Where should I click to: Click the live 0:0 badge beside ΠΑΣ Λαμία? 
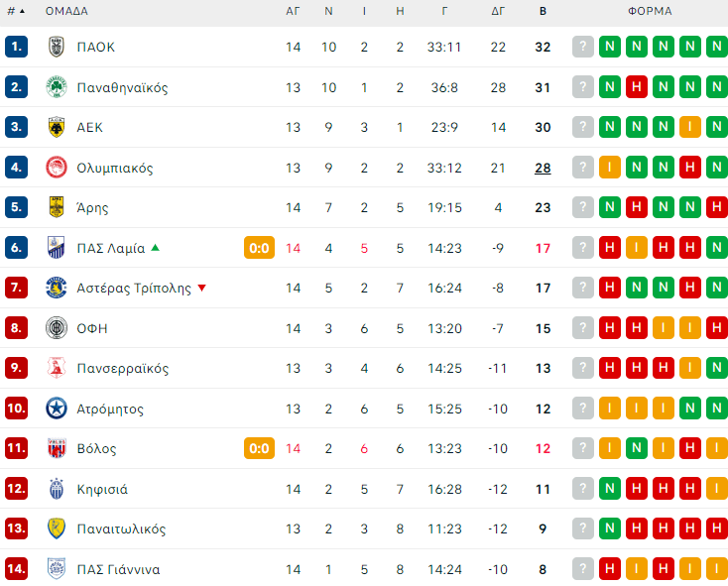click(259, 248)
